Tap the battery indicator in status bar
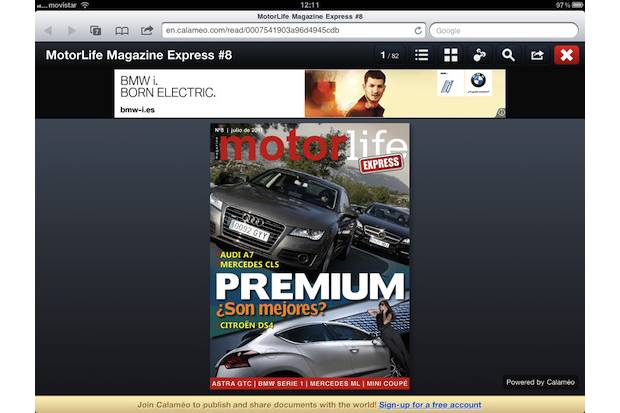Image resolution: width=620 pixels, height=413 pixels. pyautogui.click(x=577, y=5)
